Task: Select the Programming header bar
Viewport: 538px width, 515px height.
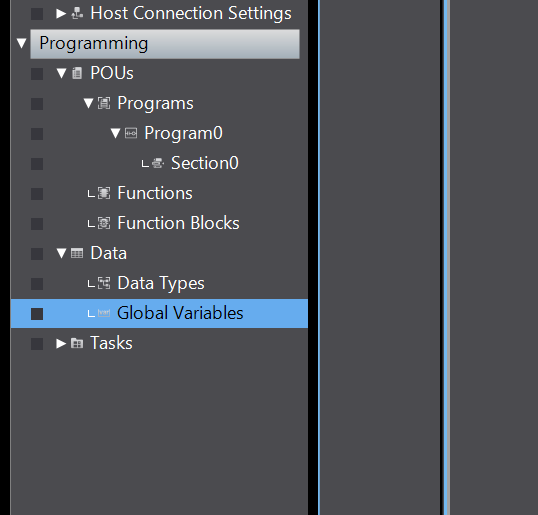Action: tap(165, 44)
